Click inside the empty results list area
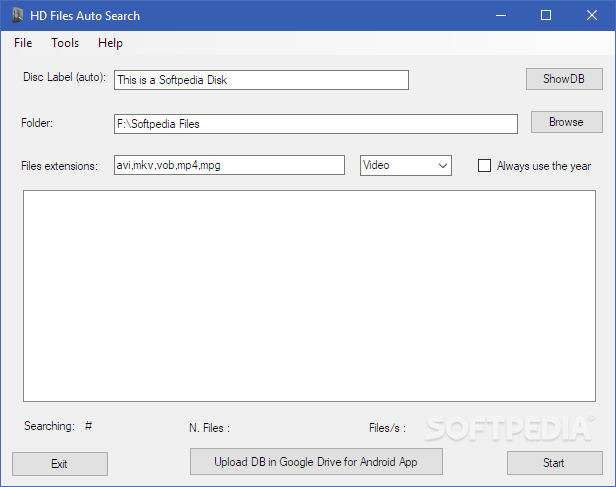 (309, 296)
